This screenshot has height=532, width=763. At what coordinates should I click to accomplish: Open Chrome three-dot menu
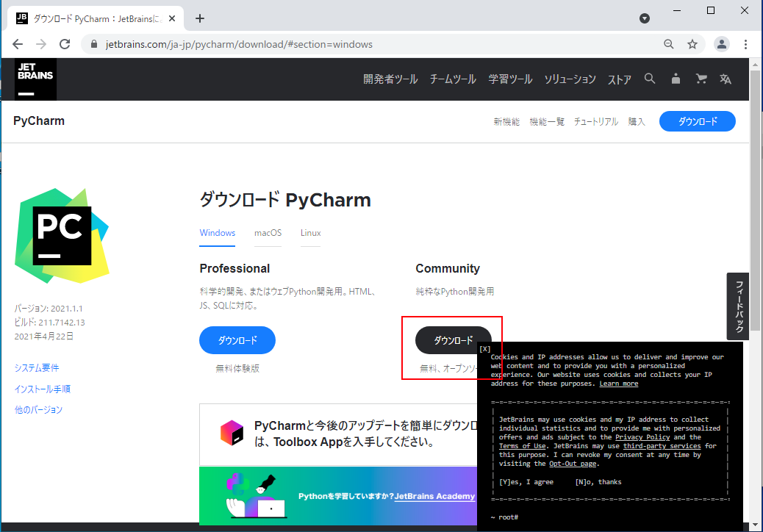[746, 44]
